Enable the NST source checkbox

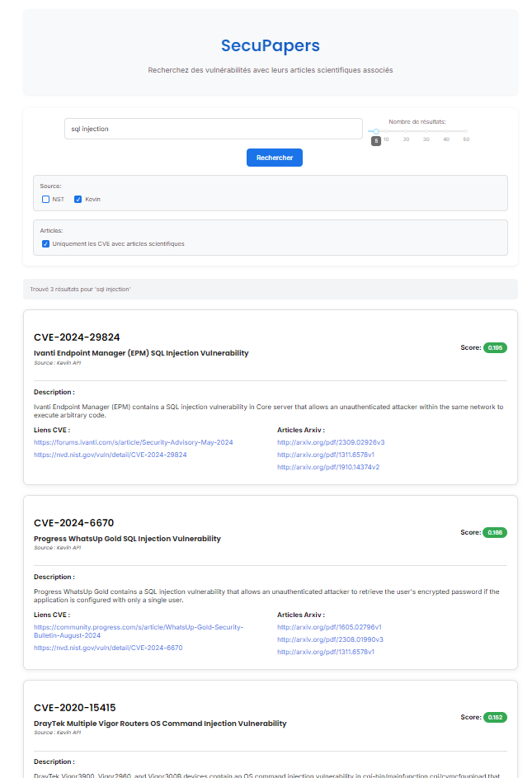(46, 200)
